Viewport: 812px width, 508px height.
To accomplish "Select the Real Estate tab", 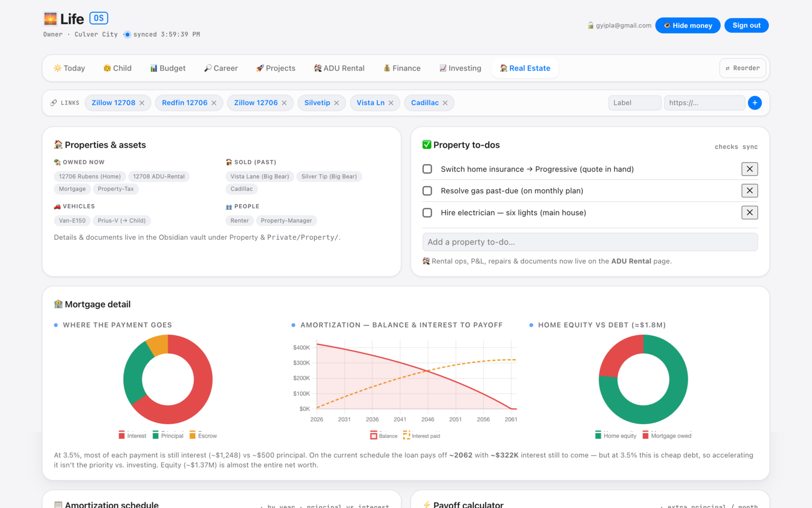I will pyautogui.click(x=525, y=68).
